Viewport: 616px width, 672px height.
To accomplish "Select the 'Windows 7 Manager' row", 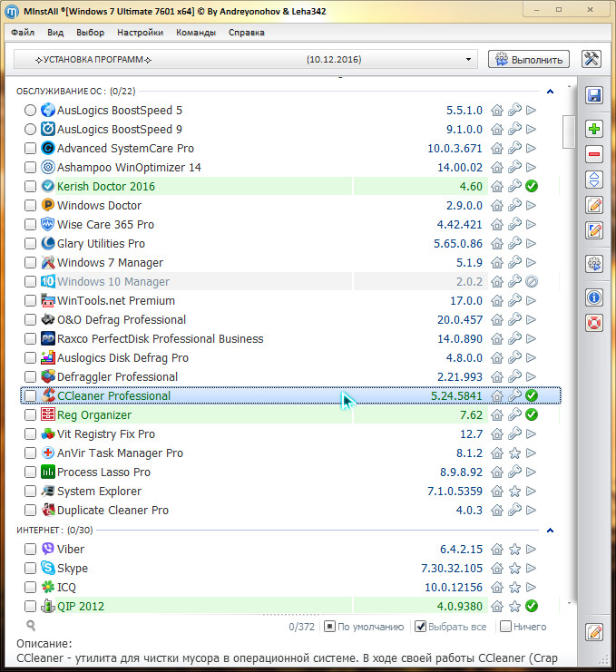I will click(x=290, y=262).
